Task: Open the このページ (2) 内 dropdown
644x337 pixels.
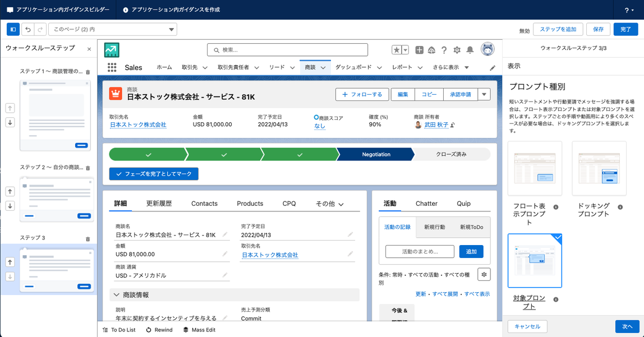Action: (x=113, y=30)
